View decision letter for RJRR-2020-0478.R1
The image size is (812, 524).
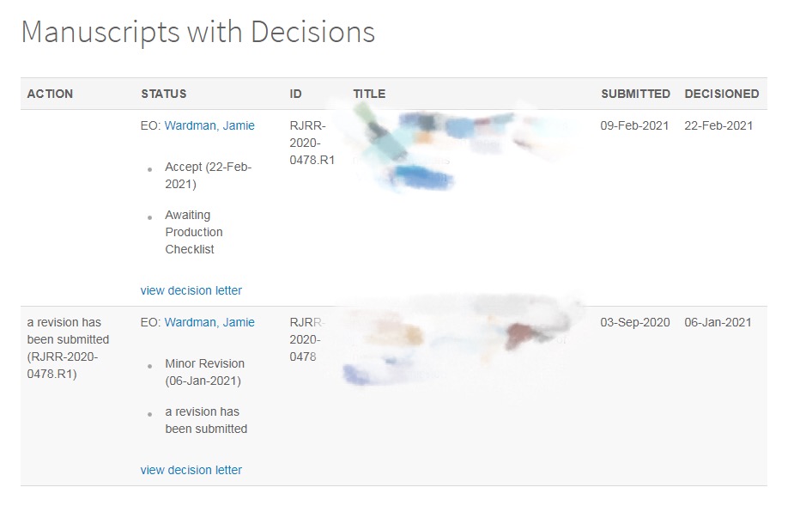[191, 290]
